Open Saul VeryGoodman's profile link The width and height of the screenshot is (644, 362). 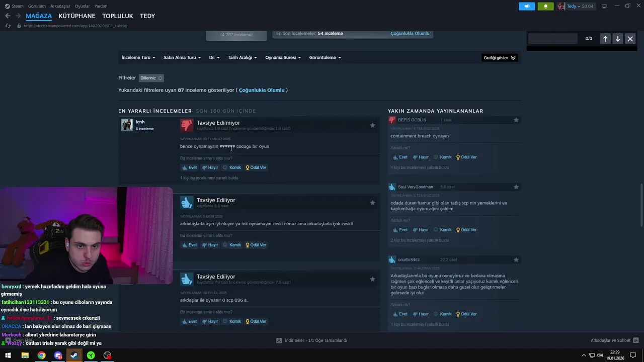(x=416, y=187)
